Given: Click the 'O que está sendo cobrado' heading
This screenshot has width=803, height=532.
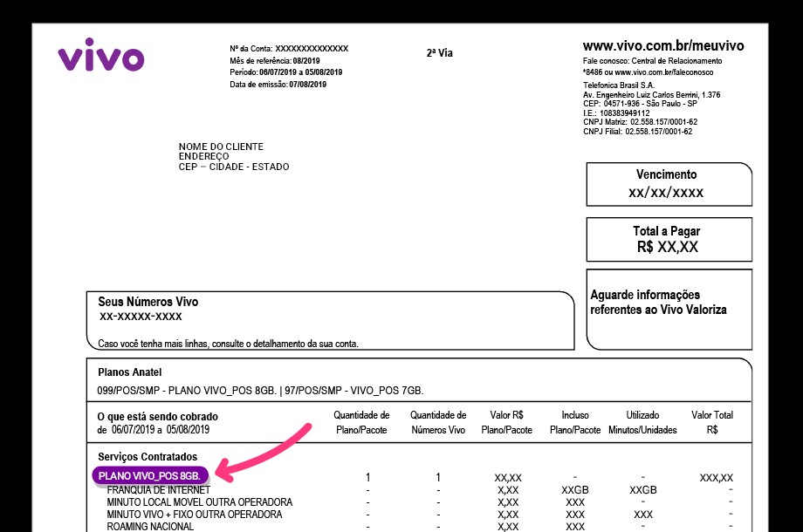Looking at the screenshot, I should coord(157,416).
